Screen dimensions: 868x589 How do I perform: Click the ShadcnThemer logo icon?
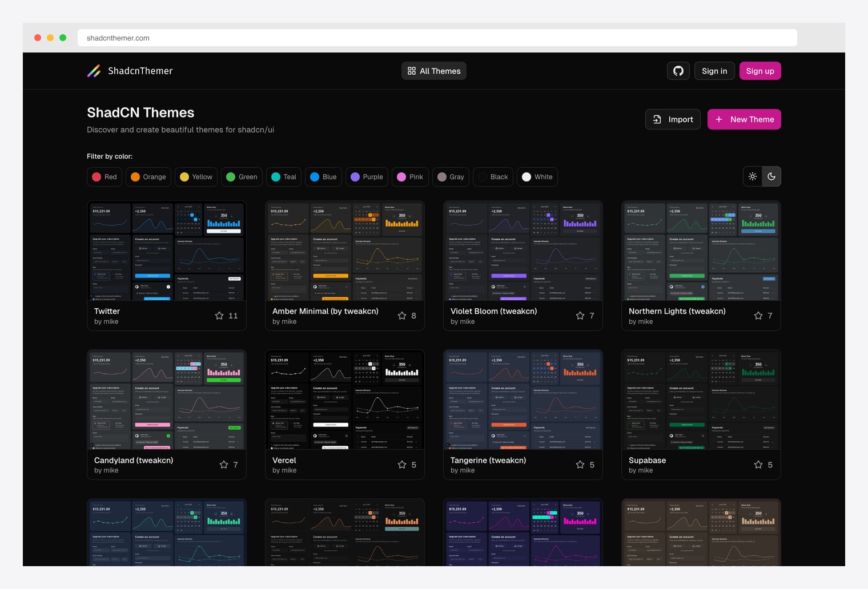point(94,71)
